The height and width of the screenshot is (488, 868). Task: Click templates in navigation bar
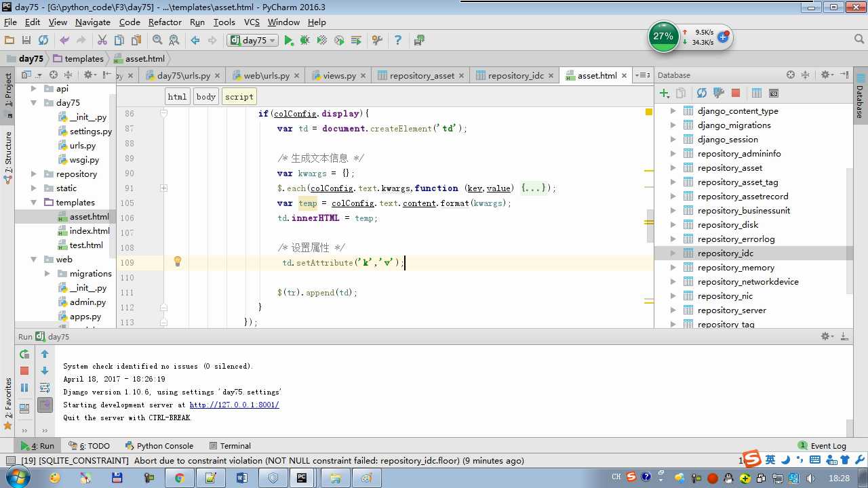(78, 59)
